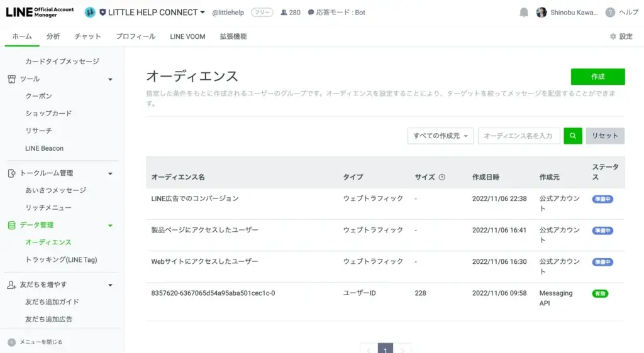
Task: Click the size column help icon
Action: point(441,177)
